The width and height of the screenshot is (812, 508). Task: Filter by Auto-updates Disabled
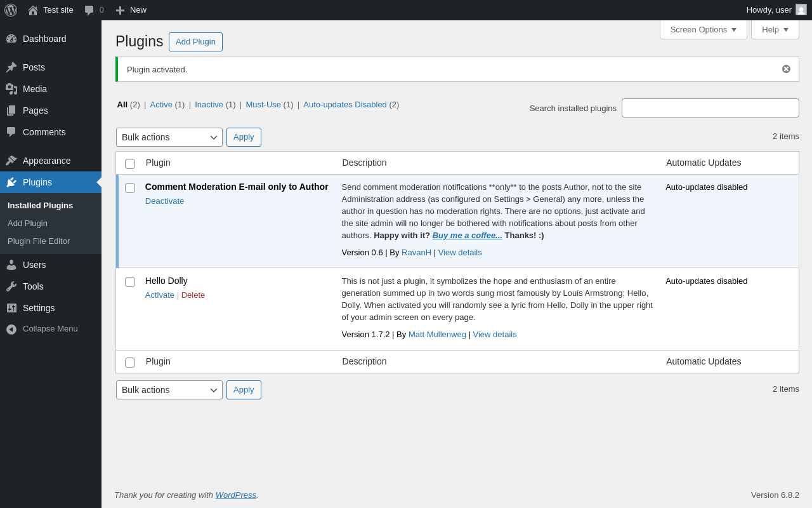(345, 105)
